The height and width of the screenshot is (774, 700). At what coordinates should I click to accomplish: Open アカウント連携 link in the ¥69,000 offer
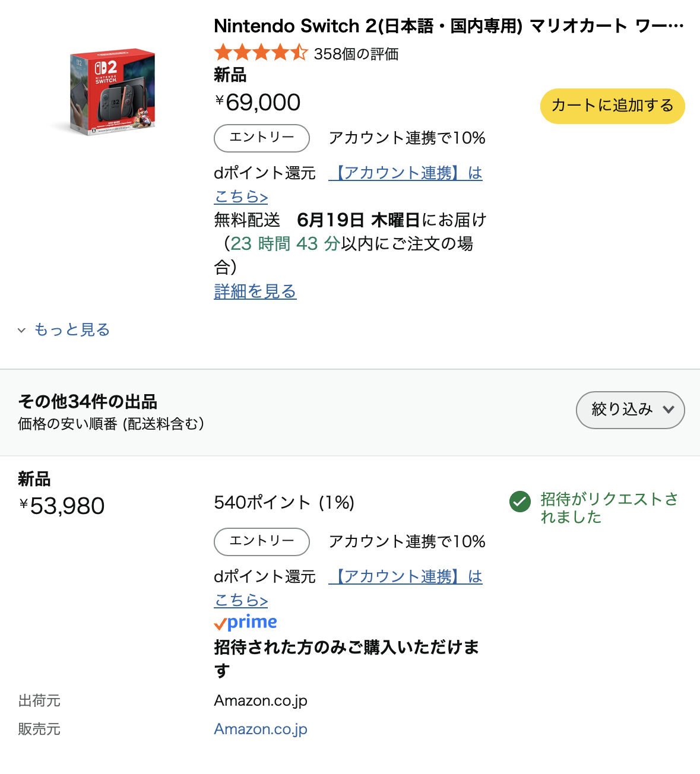click(x=406, y=173)
